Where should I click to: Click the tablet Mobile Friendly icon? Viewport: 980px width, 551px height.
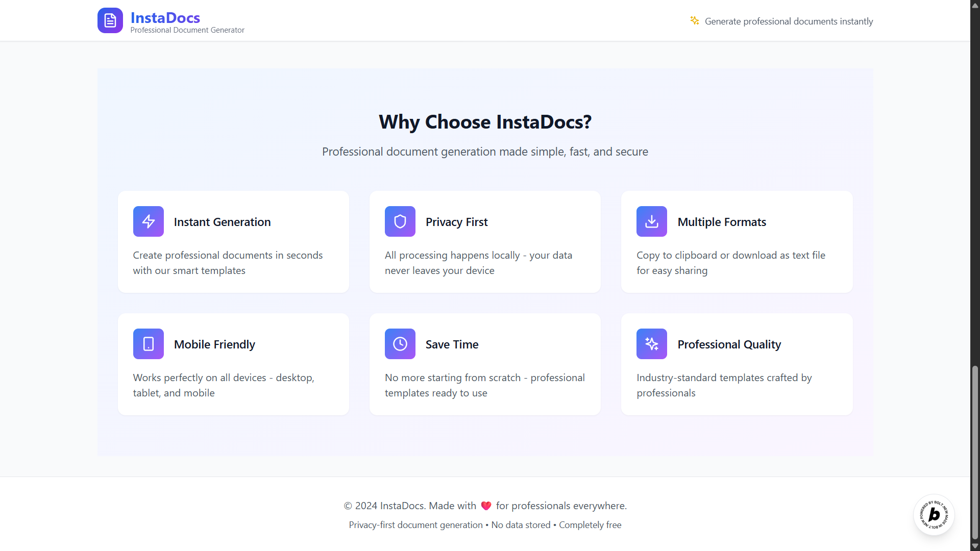tap(148, 344)
